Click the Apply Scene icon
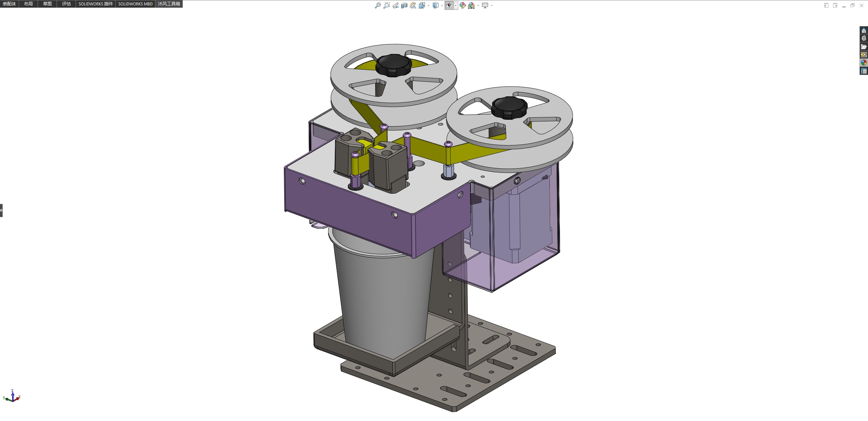Image resolution: width=868 pixels, height=421 pixels. click(471, 5)
